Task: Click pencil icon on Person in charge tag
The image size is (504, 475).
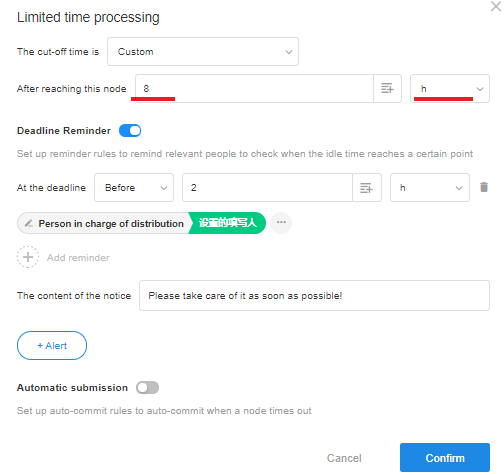Action: (29, 223)
